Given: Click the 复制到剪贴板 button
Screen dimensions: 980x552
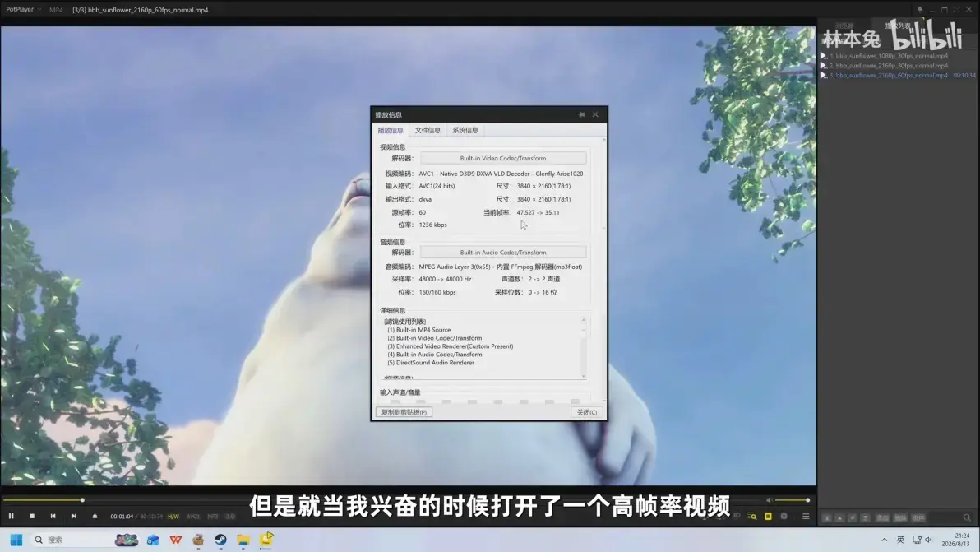Looking at the screenshot, I should tap(404, 413).
